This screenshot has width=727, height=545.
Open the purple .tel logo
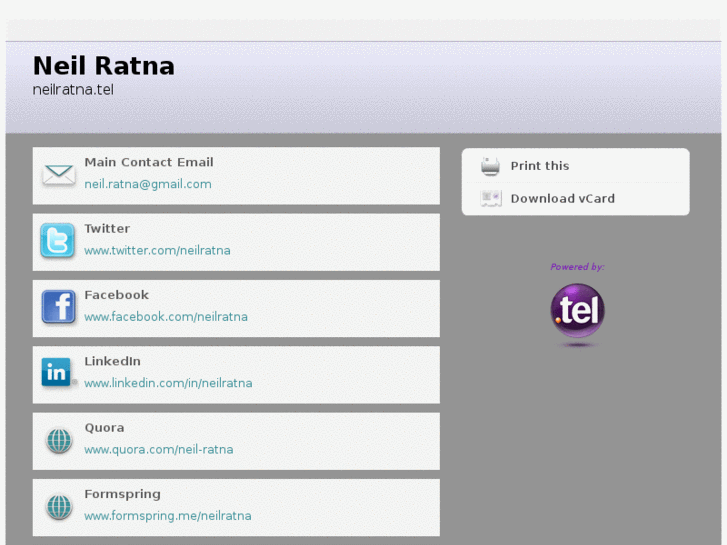tap(577, 311)
